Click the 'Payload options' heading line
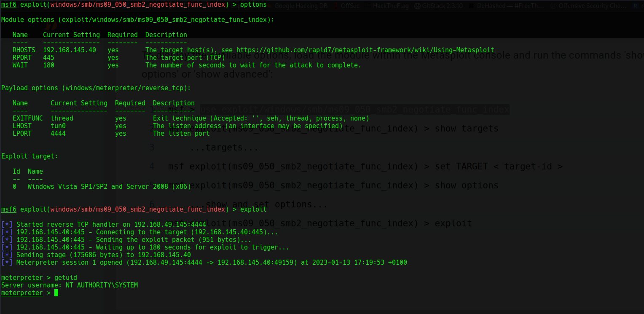Viewport: 644px width, 314px height. tap(96, 88)
